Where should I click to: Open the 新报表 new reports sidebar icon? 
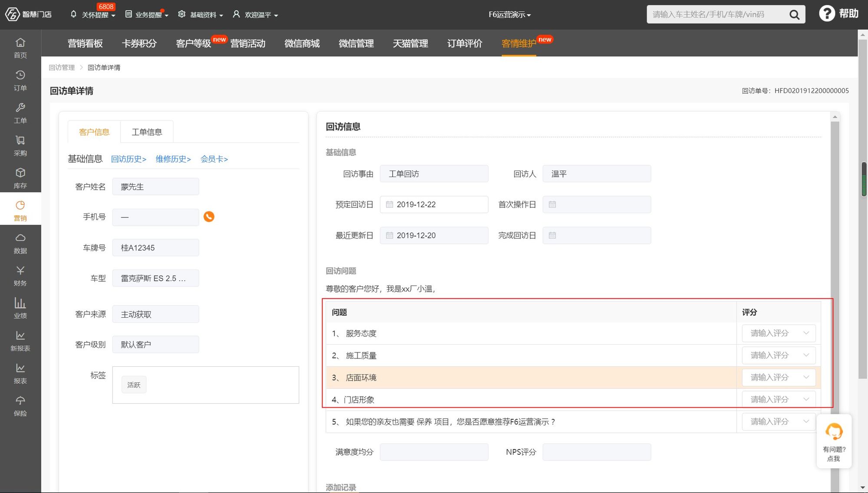coord(20,341)
